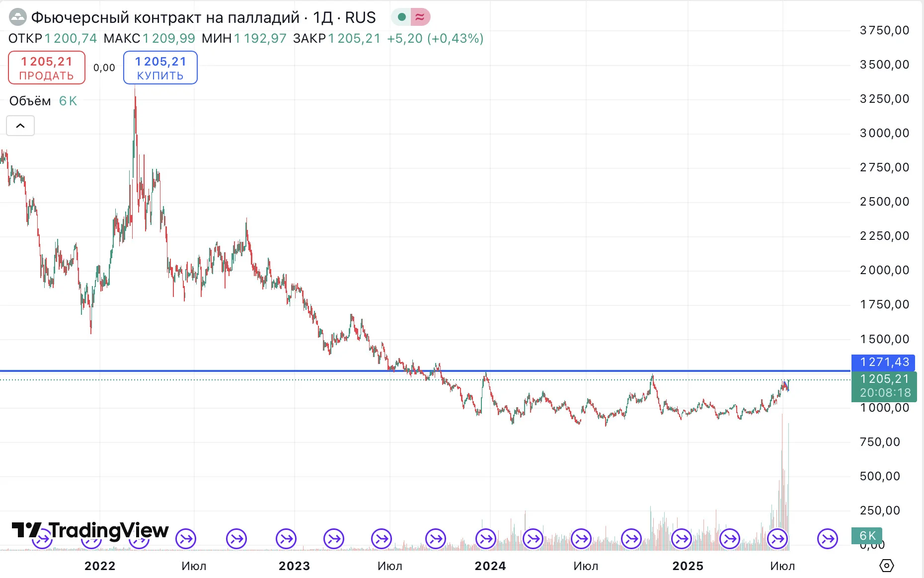924x578 pixels.
Task: Click the 750,00 price axis label
Action: [x=880, y=442]
